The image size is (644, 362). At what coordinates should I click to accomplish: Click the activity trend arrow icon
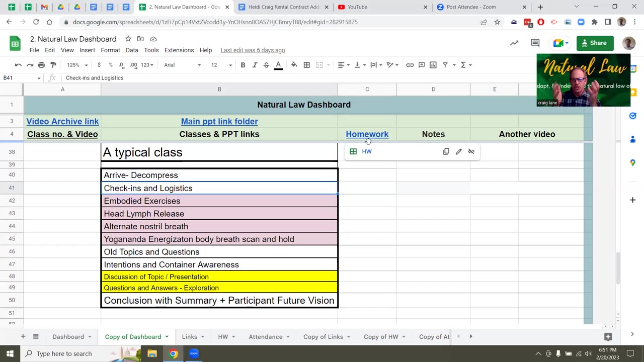point(514,43)
